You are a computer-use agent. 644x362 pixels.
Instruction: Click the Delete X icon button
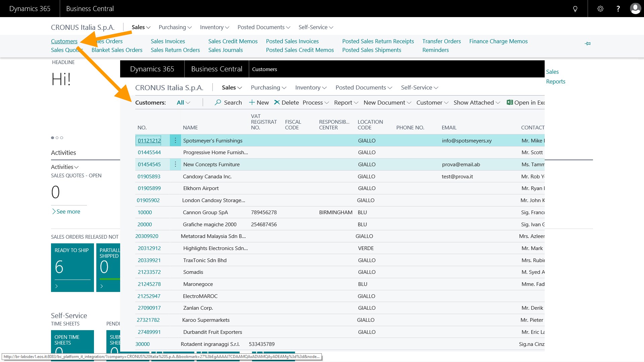point(286,103)
